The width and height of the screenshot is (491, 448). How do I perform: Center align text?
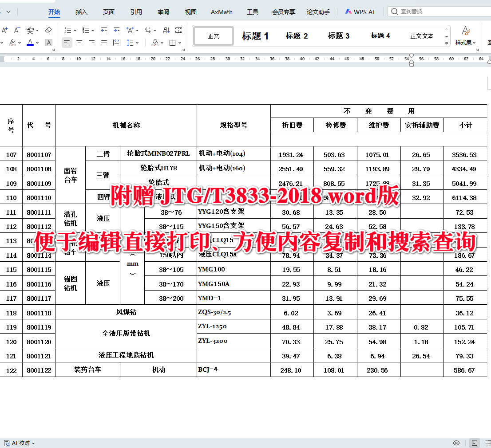pos(79,43)
